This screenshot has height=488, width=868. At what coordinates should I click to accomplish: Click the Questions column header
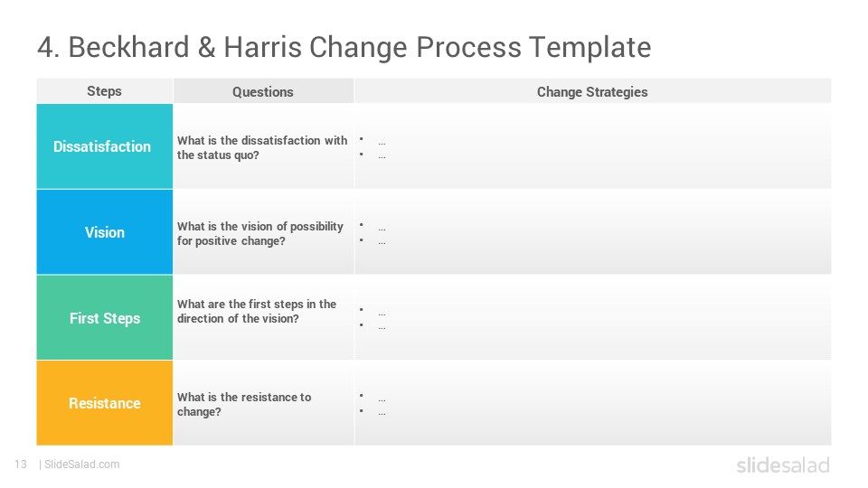(x=263, y=92)
